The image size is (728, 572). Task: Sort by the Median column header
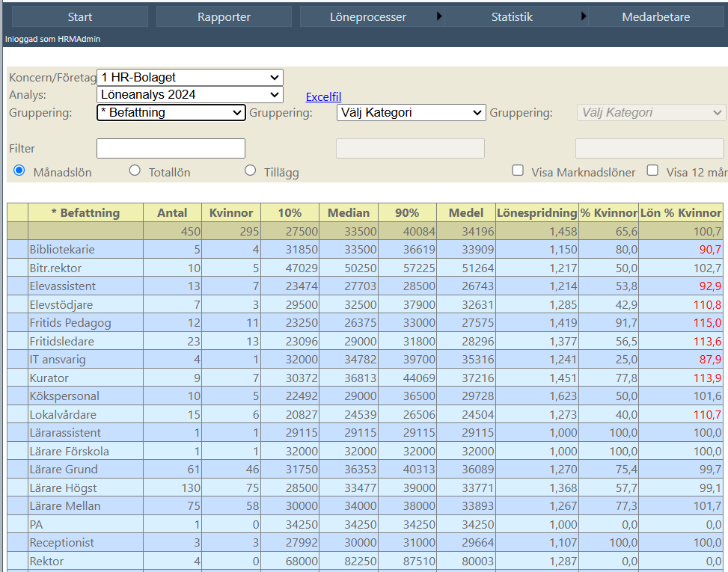(x=349, y=213)
